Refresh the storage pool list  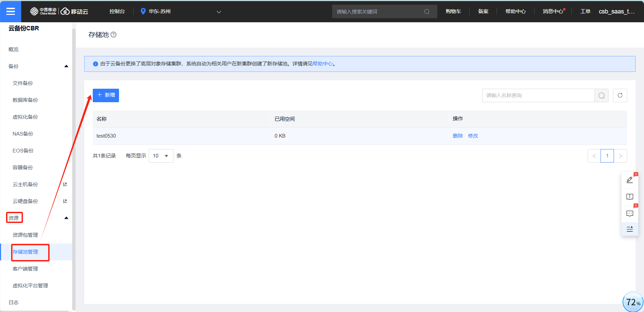tap(620, 95)
